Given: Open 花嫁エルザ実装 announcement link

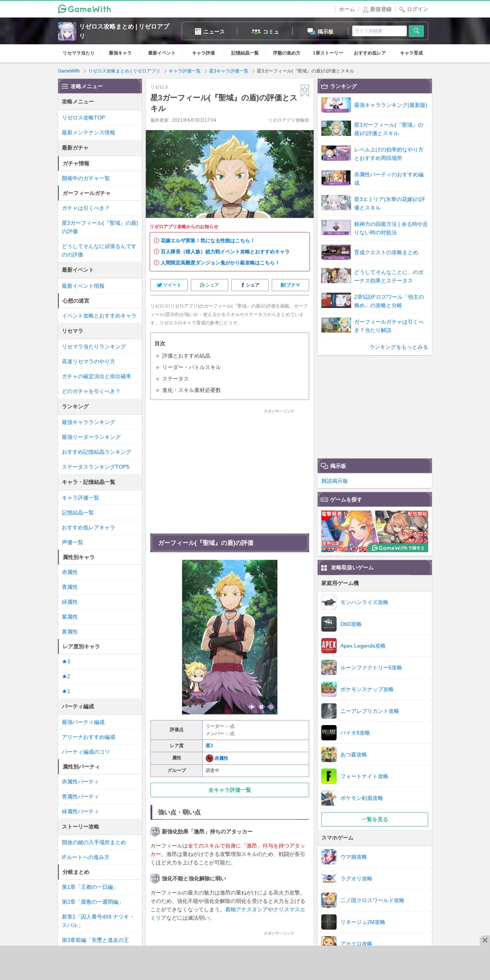Looking at the screenshot, I should pyautogui.click(x=207, y=240).
